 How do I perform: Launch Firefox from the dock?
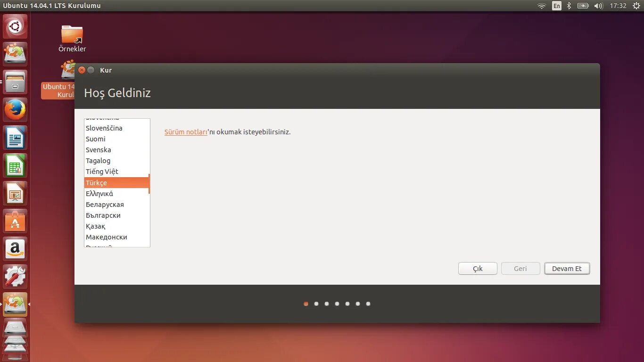click(15, 110)
